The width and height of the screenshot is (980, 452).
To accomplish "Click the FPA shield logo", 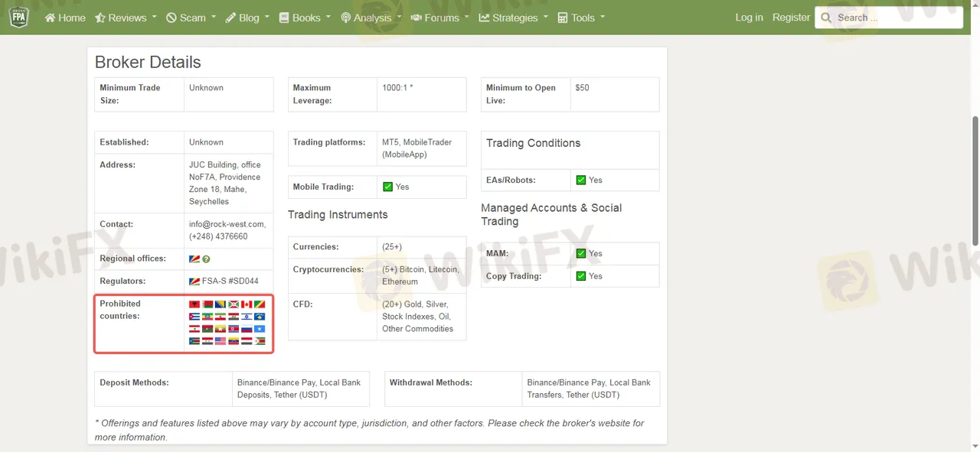I will (x=18, y=17).
